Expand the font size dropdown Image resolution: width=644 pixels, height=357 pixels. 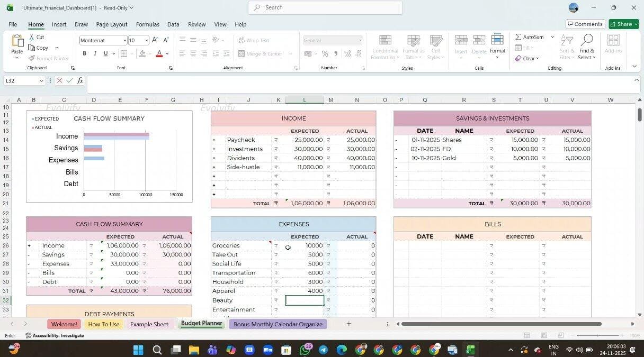(x=147, y=41)
